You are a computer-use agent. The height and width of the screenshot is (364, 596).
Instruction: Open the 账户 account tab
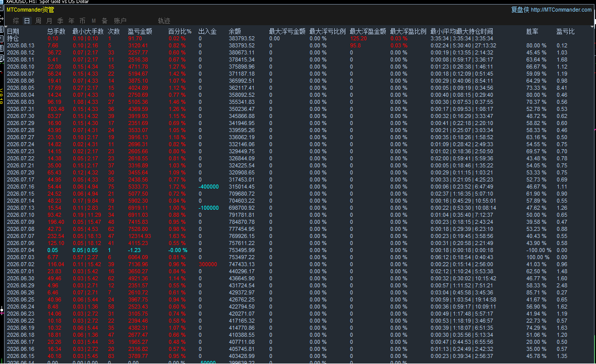[120, 21]
